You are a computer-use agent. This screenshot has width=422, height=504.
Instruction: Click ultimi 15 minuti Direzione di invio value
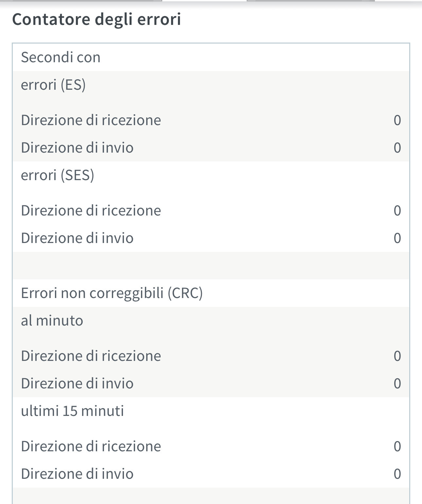[397, 474]
